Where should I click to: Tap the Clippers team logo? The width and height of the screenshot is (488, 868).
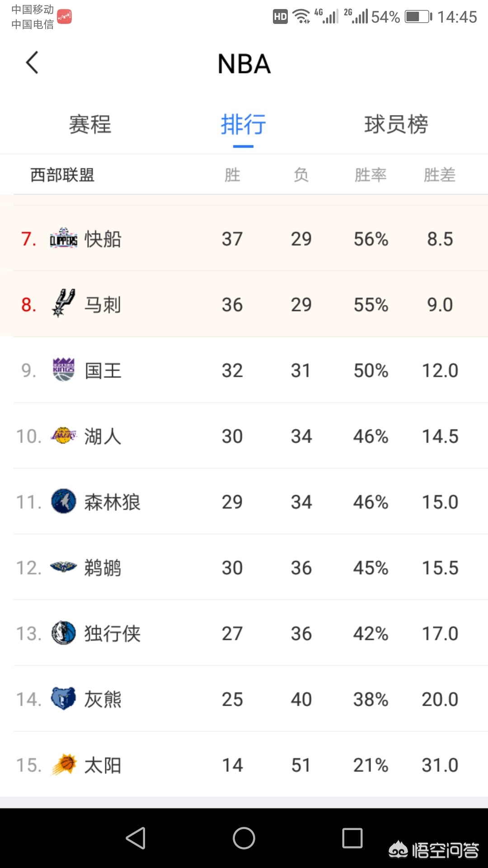pos(63,239)
